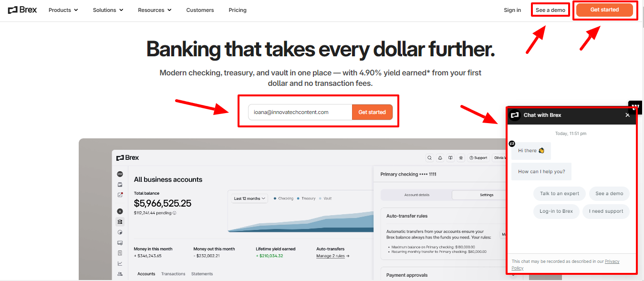The height and width of the screenshot is (281, 644).
Task: Click the book icon in dashboard preview
Action: (x=450, y=157)
